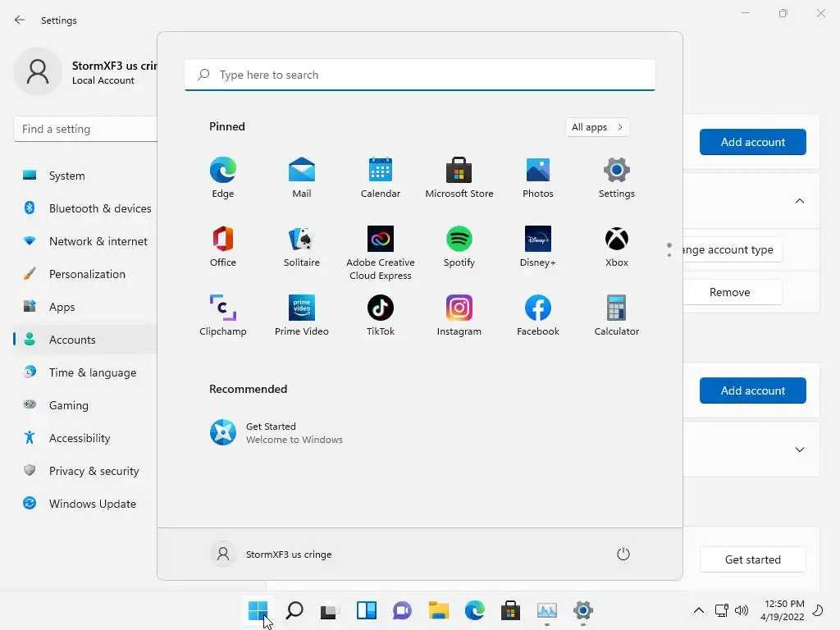
Task: Select Personalization in Settings sidebar
Action: tap(85, 274)
